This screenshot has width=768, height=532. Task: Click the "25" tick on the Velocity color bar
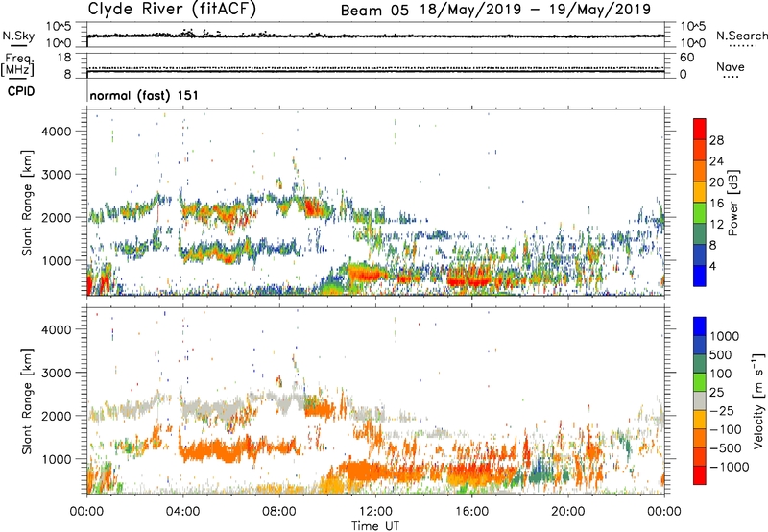point(716,392)
